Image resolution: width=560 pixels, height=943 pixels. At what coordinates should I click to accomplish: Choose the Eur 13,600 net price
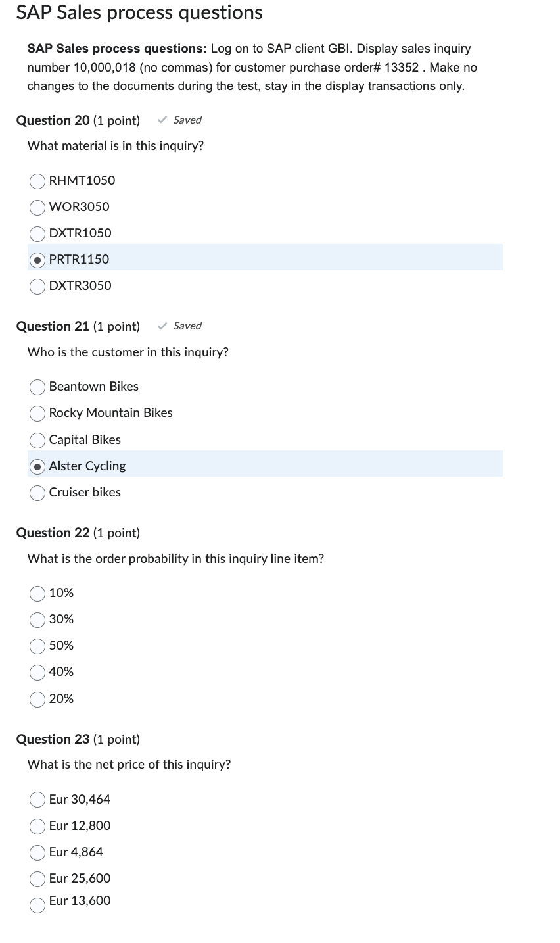pos(37,904)
